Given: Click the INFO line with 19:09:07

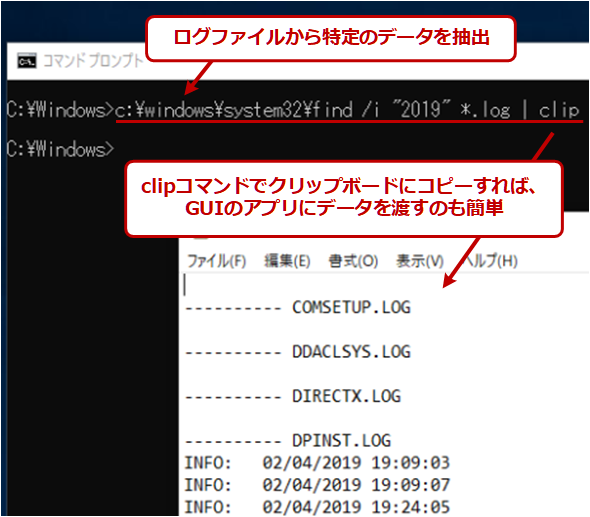Looking at the screenshot, I should [317, 485].
